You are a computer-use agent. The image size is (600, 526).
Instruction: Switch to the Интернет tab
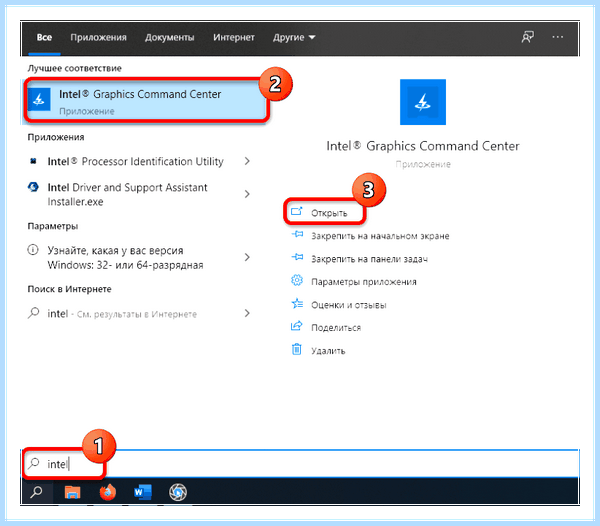click(234, 37)
